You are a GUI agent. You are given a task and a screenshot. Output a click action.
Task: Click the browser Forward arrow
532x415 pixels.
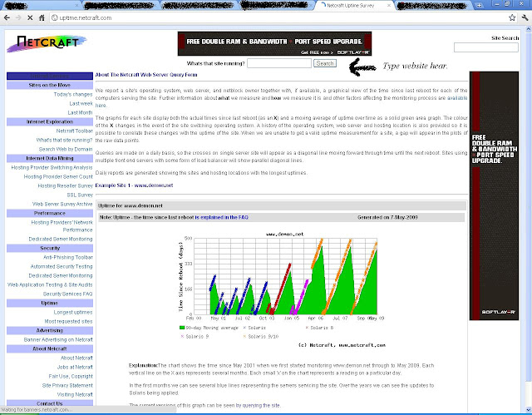pos(18,17)
